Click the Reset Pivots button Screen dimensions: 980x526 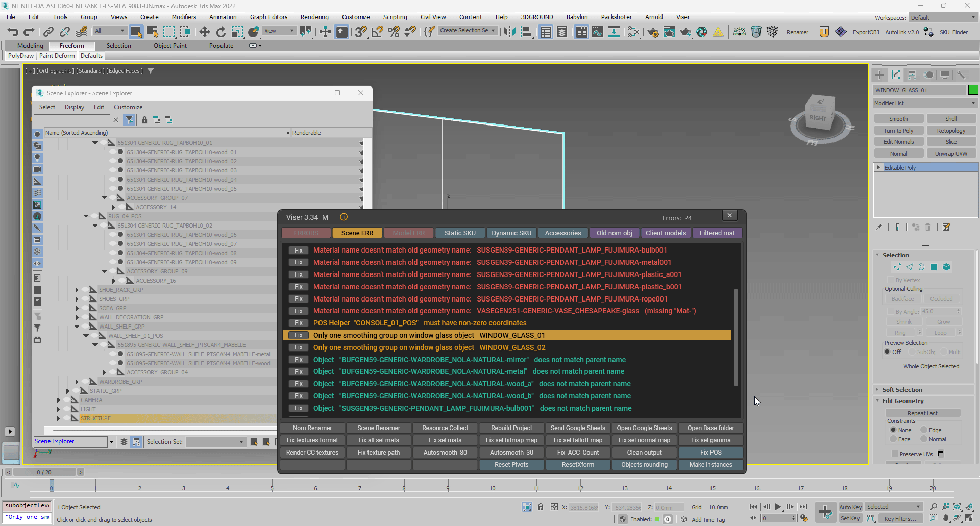tap(511, 465)
